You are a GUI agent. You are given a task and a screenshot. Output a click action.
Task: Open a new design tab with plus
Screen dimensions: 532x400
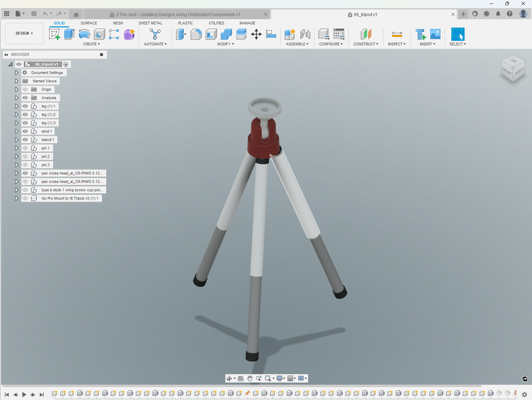coord(463,14)
